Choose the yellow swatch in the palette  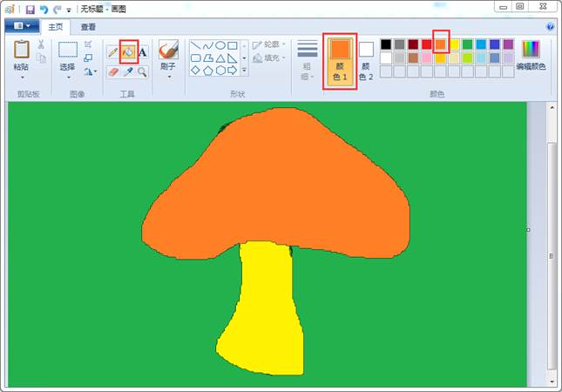pyautogui.click(x=454, y=44)
